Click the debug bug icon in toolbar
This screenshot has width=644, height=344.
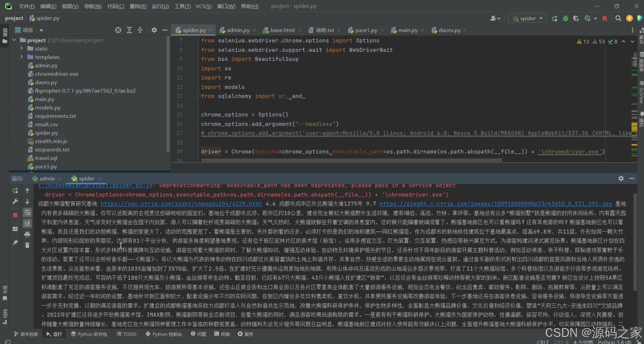point(565,18)
